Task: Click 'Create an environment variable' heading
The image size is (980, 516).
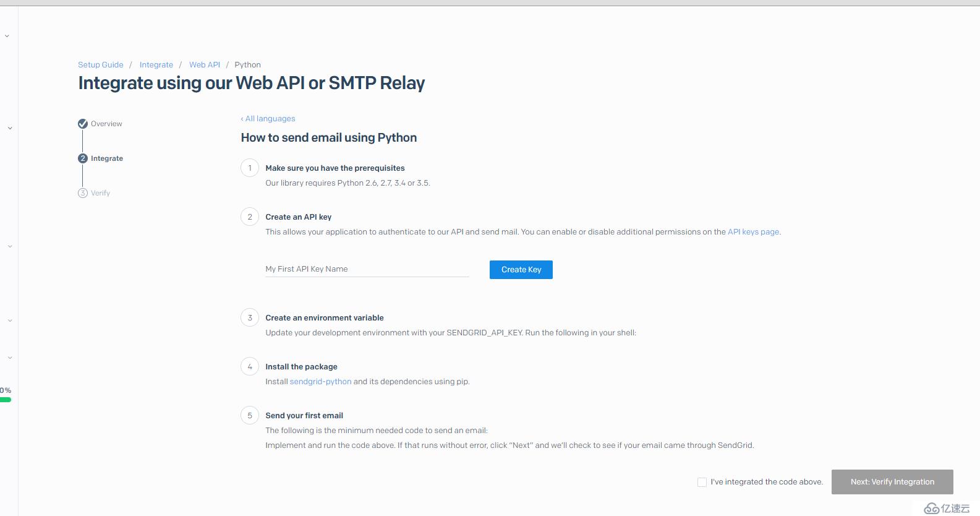Action: click(325, 318)
